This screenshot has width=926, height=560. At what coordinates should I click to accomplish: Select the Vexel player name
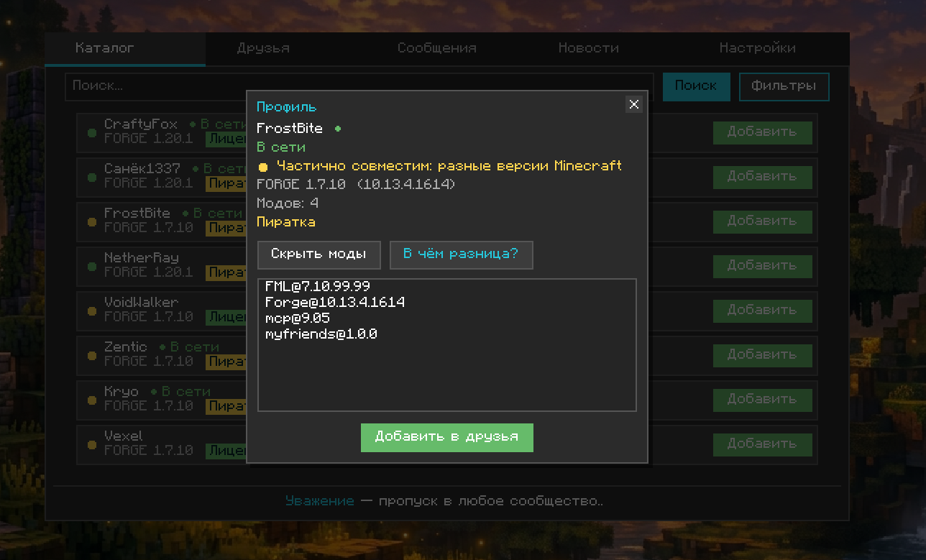(124, 436)
